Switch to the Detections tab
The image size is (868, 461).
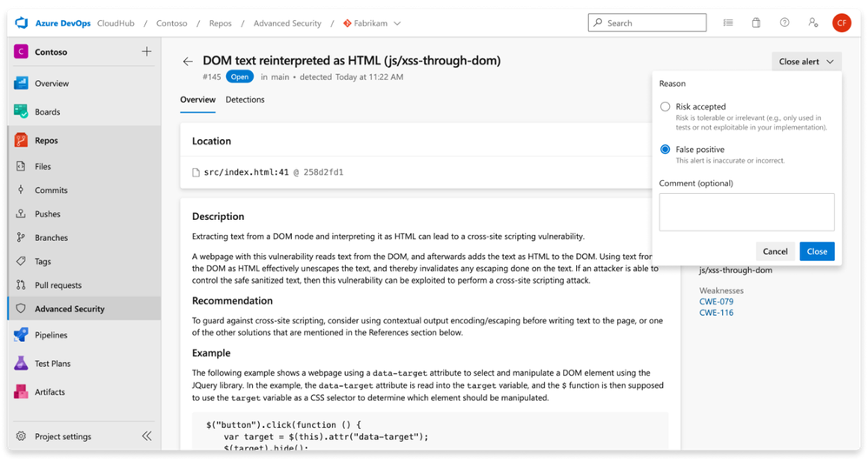[x=245, y=100]
